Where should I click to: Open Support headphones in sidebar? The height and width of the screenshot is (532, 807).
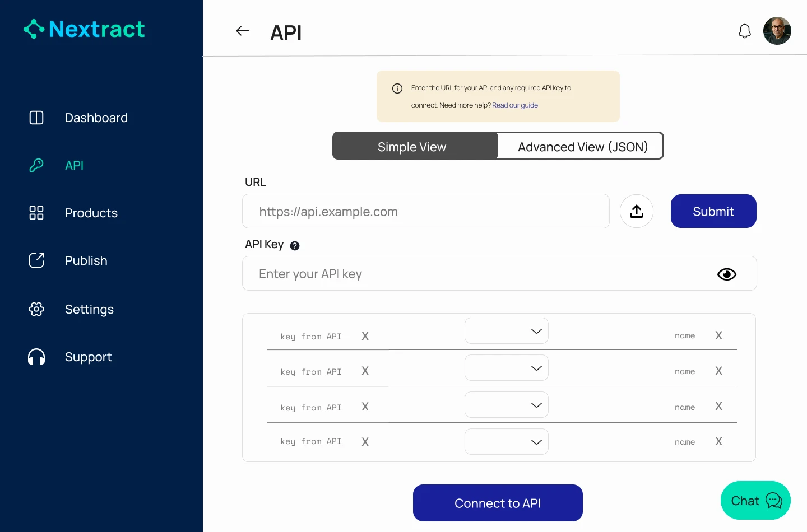coord(36,357)
